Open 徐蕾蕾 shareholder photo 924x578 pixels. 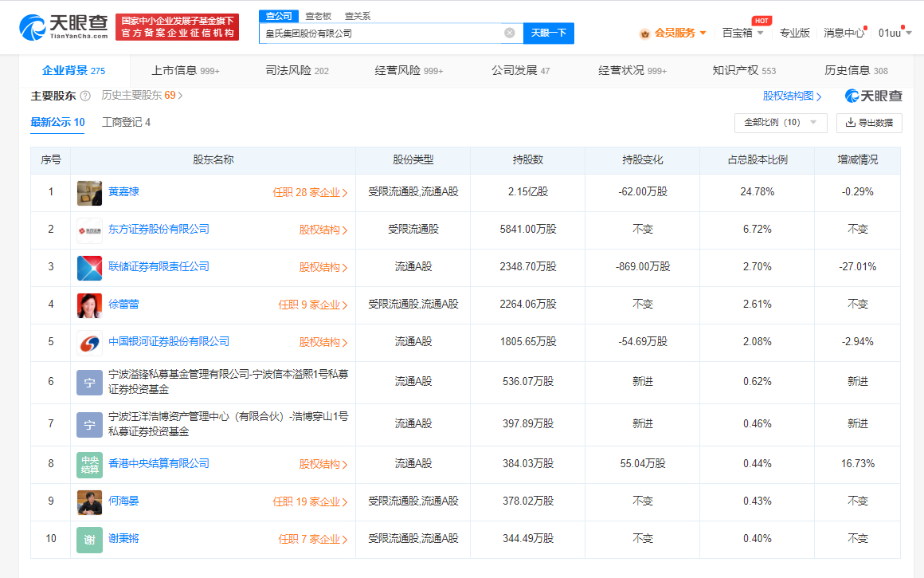click(89, 305)
